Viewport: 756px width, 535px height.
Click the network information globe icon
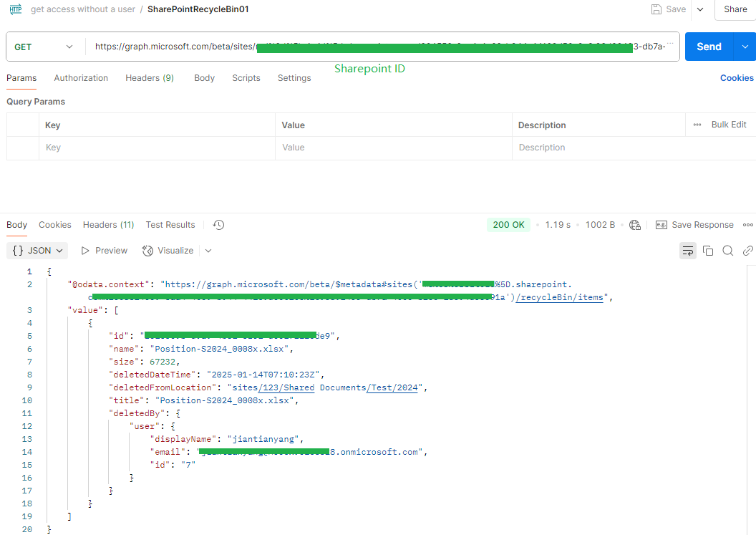(x=634, y=224)
